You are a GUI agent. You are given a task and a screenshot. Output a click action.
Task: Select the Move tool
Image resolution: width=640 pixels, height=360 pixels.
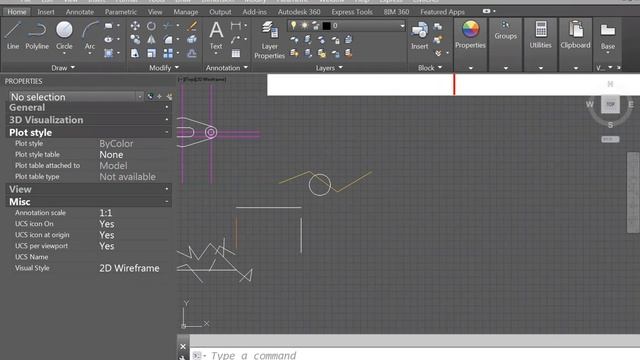tap(135, 26)
